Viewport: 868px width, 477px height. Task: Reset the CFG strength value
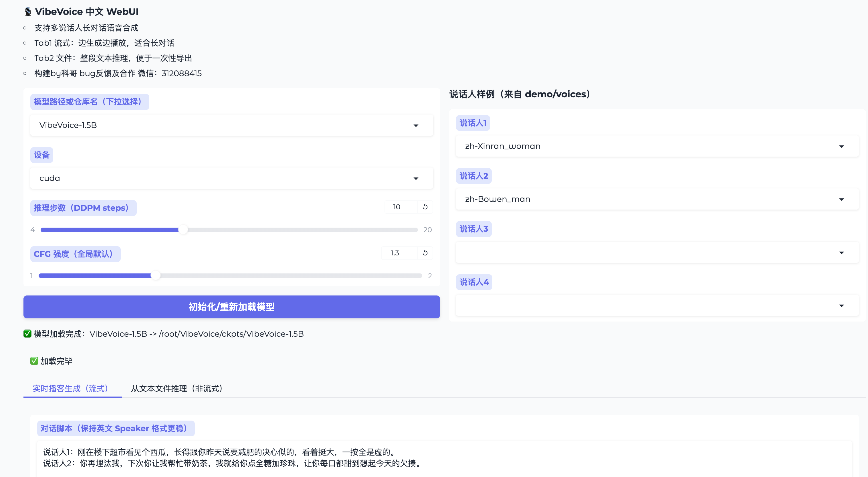tap(425, 253)
